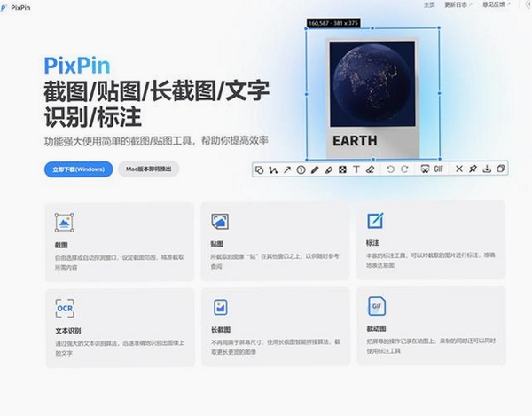This screenshot has width=532, height=416.
Task: Click the selection size label 381 x 375
Action: (x=333, y=23)
